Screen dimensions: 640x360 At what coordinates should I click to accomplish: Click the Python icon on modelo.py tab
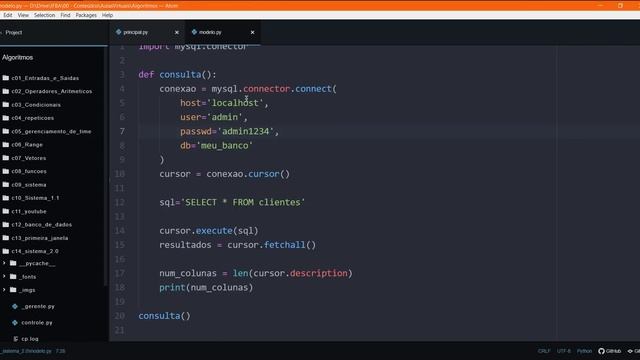(194, 32)
